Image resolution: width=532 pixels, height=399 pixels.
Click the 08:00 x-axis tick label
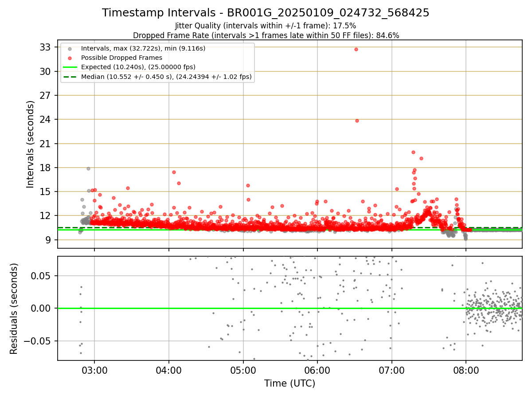click(466, 370)
